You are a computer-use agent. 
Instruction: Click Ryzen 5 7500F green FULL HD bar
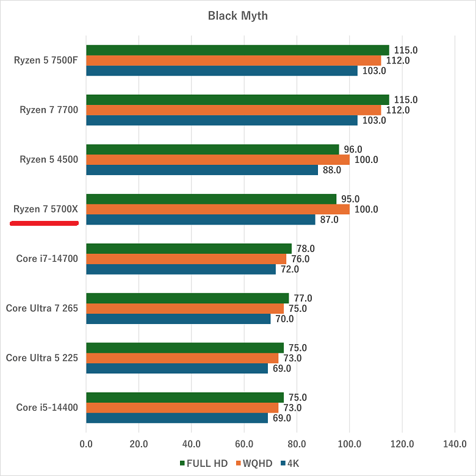(237, 50)
